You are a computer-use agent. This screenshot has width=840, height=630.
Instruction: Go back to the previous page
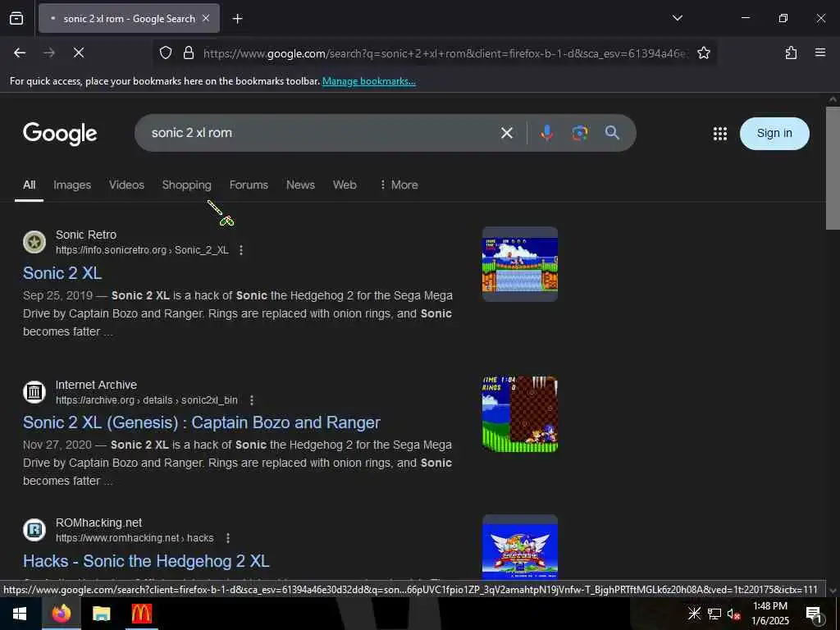[20, 52]
